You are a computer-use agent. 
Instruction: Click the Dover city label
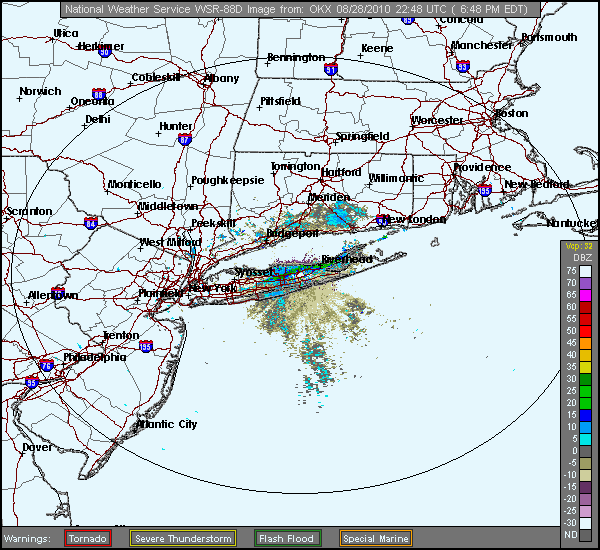pyautogui.click(x=38, y=447)
